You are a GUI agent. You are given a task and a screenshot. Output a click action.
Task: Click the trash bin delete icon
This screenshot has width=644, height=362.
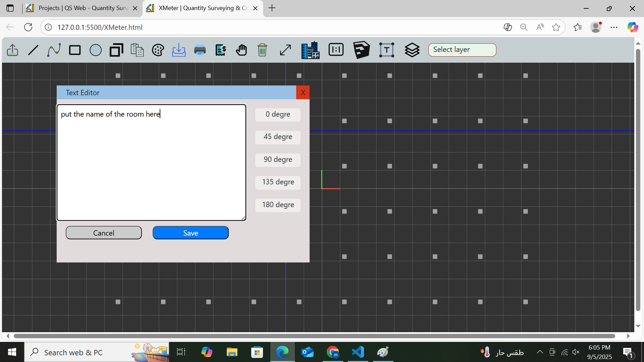point(262,50)
